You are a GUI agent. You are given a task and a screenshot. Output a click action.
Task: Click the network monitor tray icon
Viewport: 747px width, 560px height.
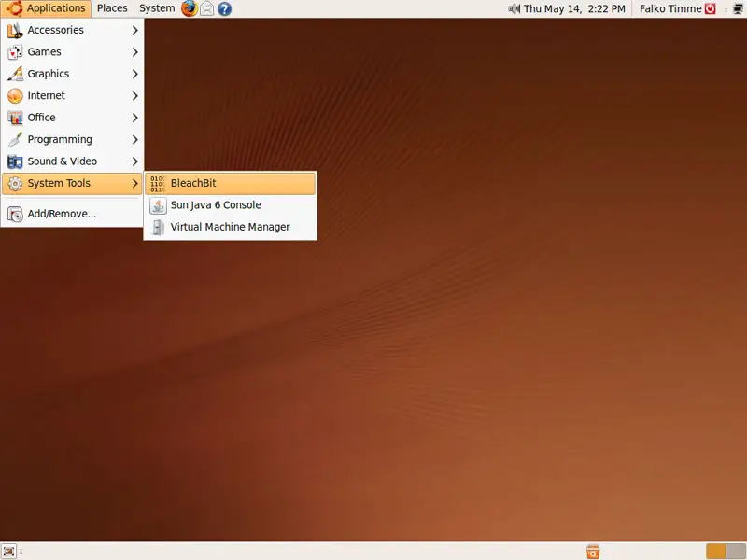(x=738, y=8)
